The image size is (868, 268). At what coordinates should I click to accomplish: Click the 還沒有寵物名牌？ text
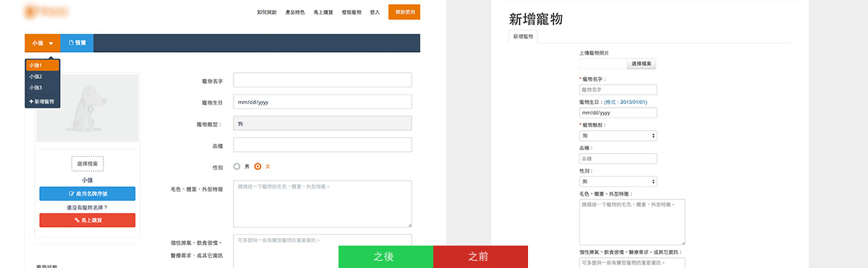(x=88, y=207)
